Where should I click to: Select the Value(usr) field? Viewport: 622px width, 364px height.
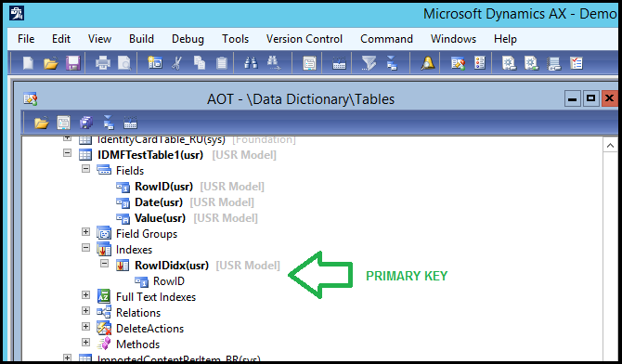[160, 218]
